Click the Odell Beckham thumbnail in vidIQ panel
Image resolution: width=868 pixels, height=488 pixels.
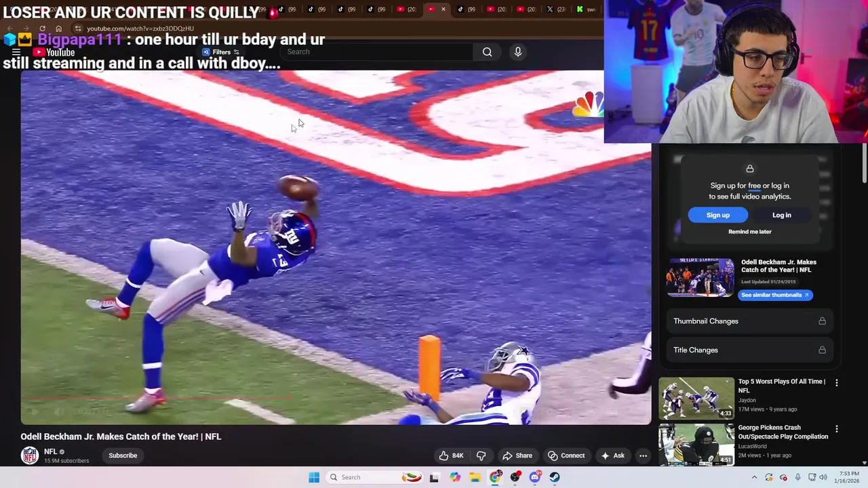(701, 278)
